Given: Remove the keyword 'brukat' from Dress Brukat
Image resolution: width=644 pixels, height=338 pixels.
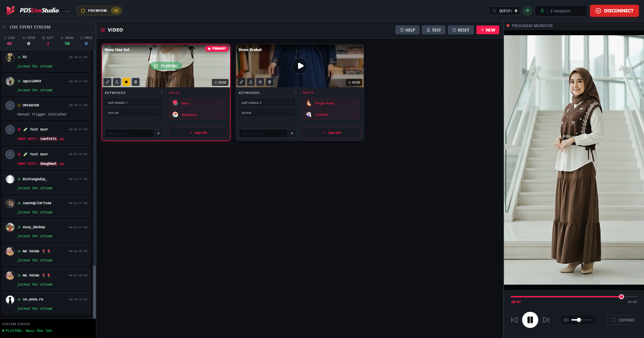Looking at the screenshot, I should (x=291, y=112).
